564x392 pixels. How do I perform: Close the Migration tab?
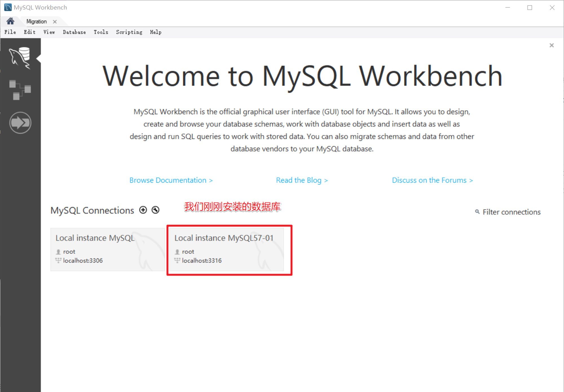(55, 22)
